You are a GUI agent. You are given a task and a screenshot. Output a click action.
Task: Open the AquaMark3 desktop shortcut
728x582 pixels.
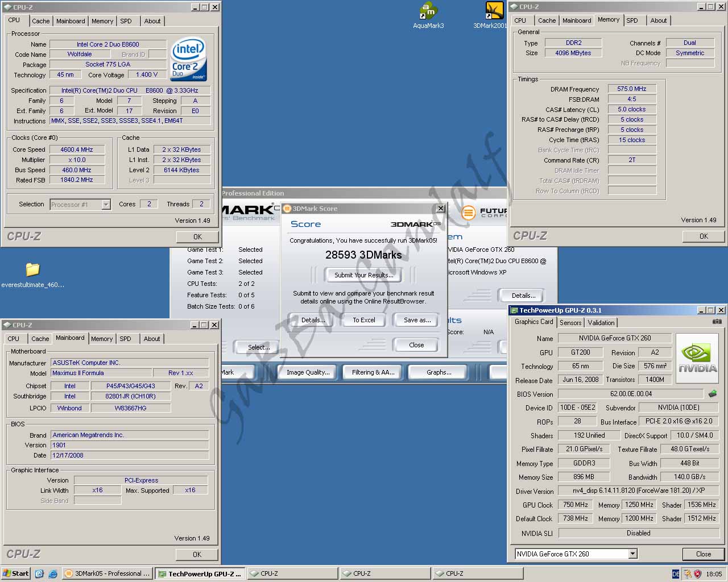(x=428, y=15)
